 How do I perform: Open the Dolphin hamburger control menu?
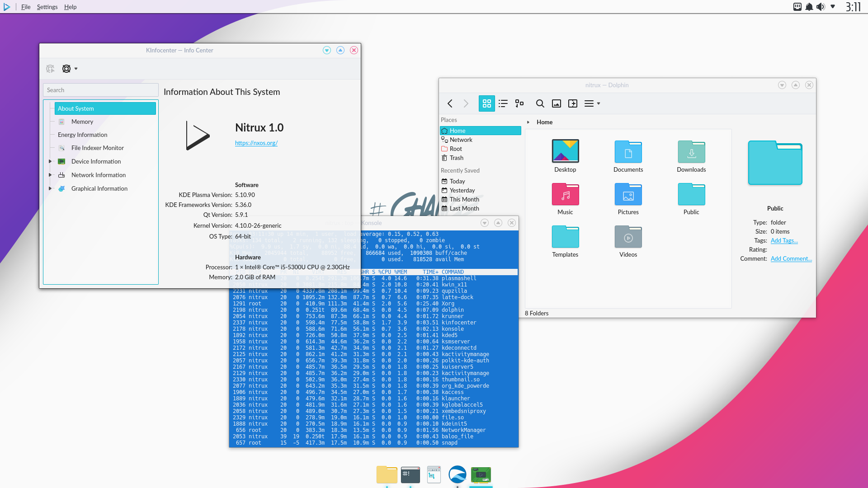coord(592,103)
